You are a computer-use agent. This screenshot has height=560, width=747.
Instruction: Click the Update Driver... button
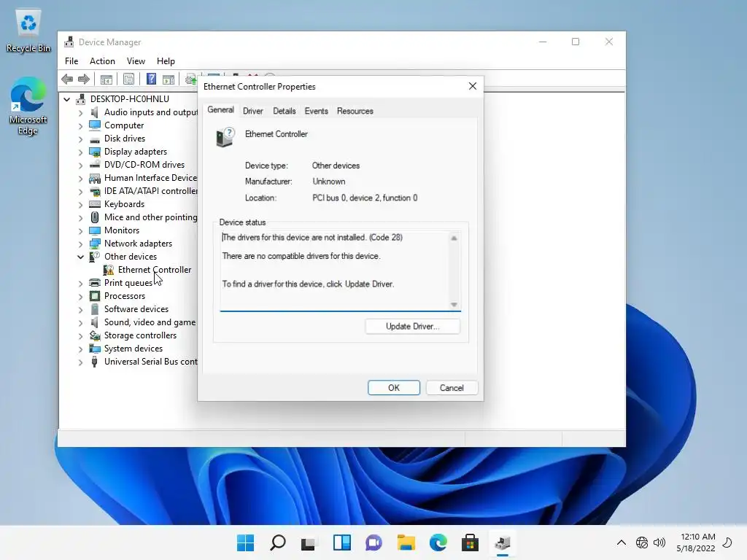tap(413, 326)
